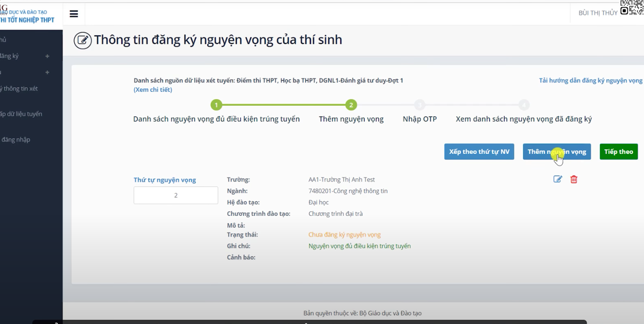Open the top sidebar item ending in hủ
This screenshot has width=644, height=324.
point(3,39)
